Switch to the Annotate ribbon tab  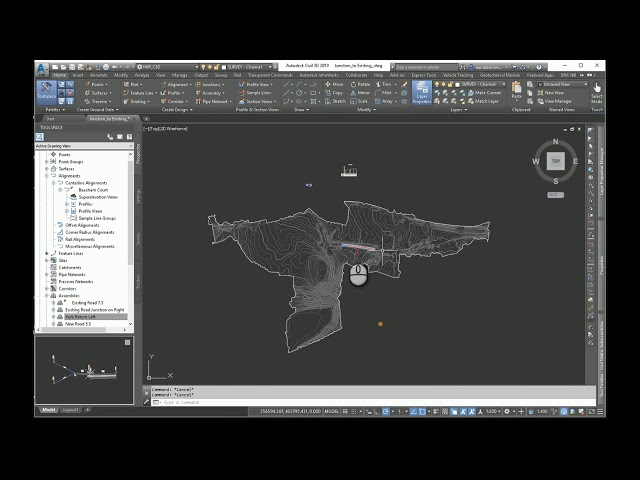[x=98, y=75]
